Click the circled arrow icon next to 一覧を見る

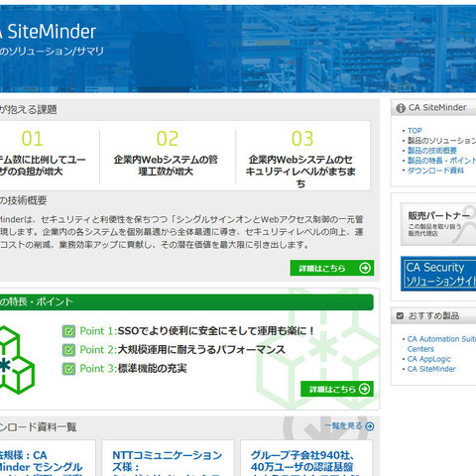pyautogui.click(x=370, y=426)
